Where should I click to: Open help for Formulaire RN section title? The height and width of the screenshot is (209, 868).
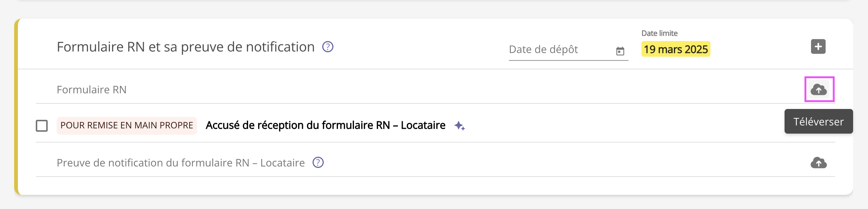[327, 47]
